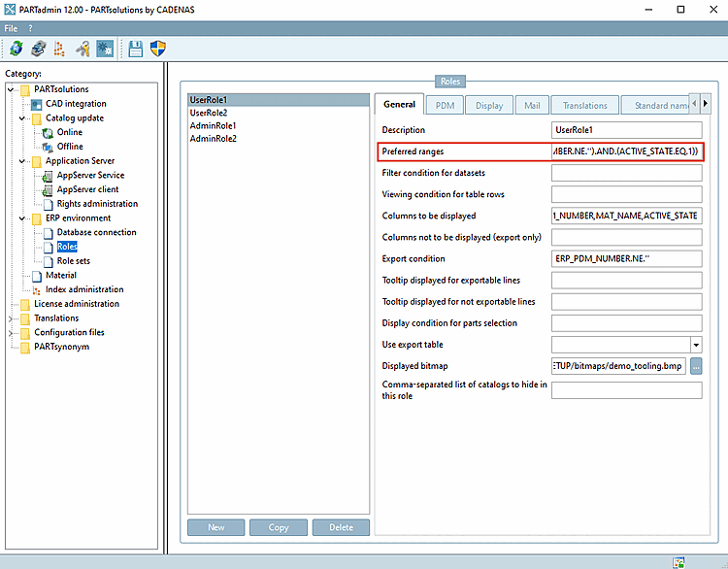
Task: Click the Material page icon
Action: tap(37, 276)
